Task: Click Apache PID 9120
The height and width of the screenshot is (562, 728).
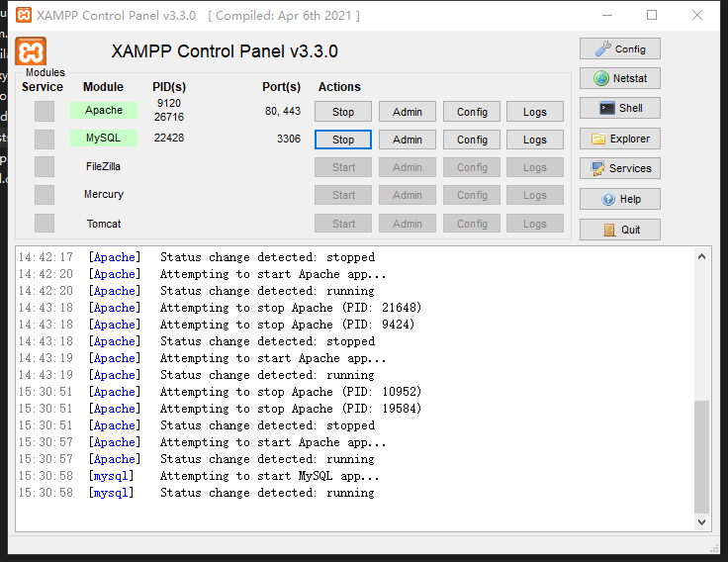Action: click(x=169, y=103)
